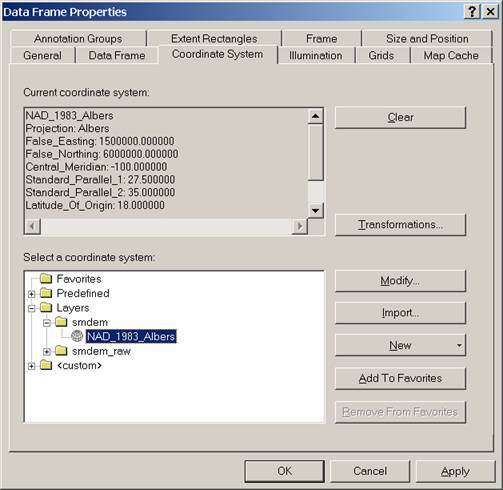Open the Transformations dialog
Screen dimensions: 503x490
tap(400, 225)
